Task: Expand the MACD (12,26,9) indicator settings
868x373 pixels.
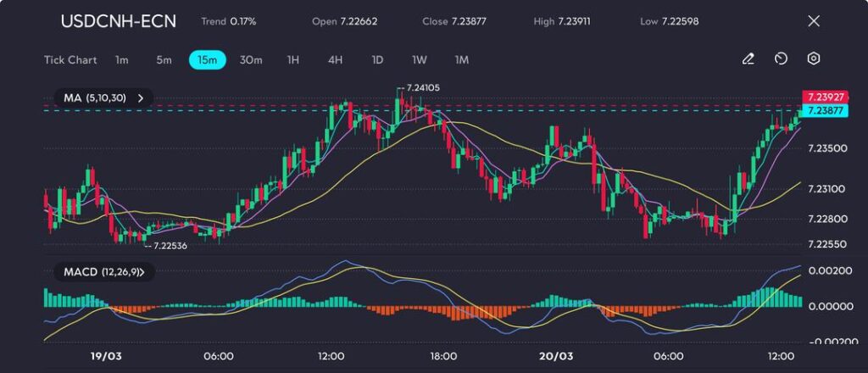Action: (x=141, y=272)
